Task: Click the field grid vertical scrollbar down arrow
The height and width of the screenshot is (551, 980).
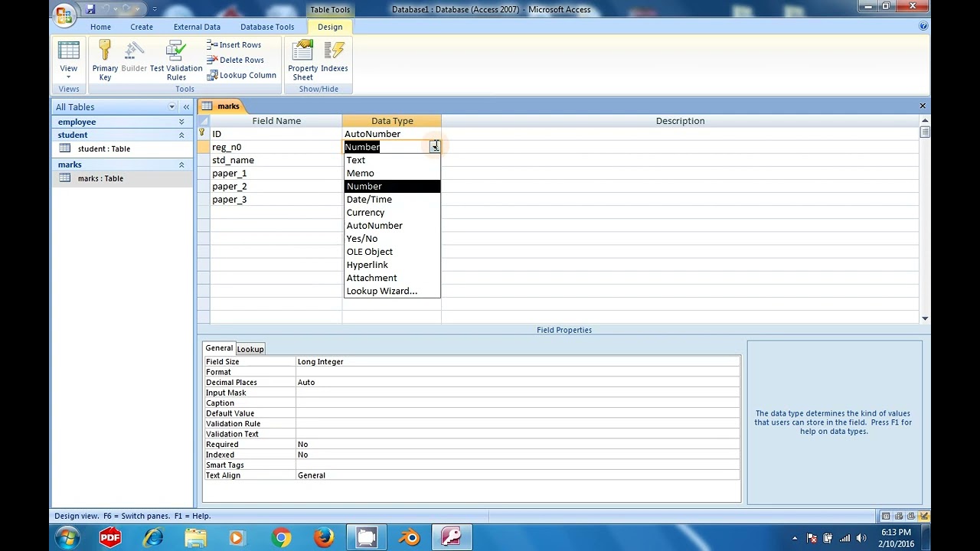Action: [x=925, y=318]
